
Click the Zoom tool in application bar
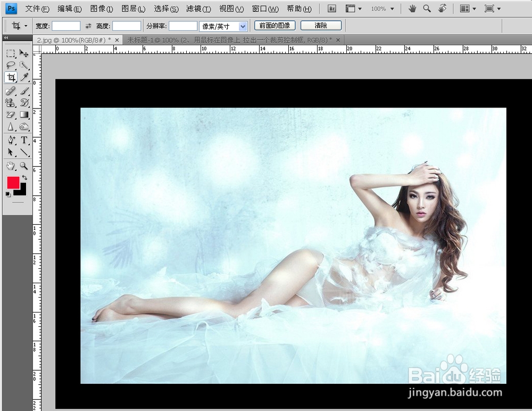pyautogui.click(x=427, y=9)
